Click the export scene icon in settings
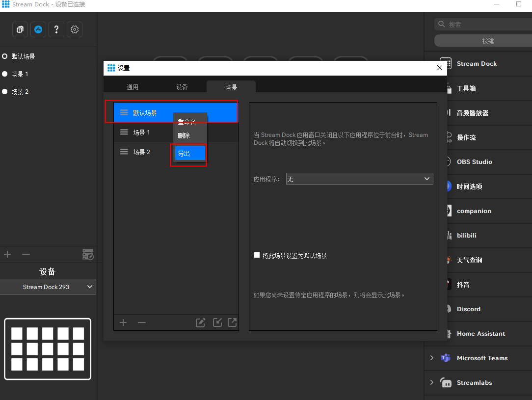532x400 pixels. pyautogui.click(x=233, y=322)
